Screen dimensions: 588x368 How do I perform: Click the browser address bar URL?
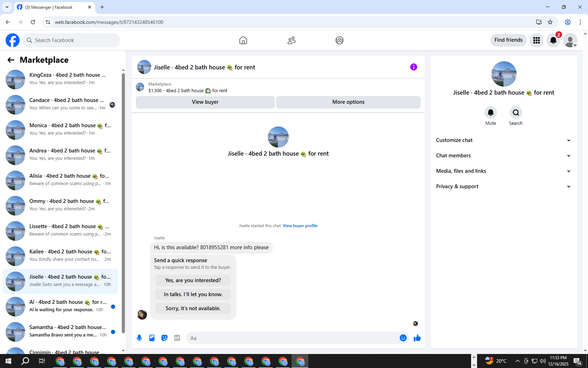pyautogui.click(x=109, y=22)
